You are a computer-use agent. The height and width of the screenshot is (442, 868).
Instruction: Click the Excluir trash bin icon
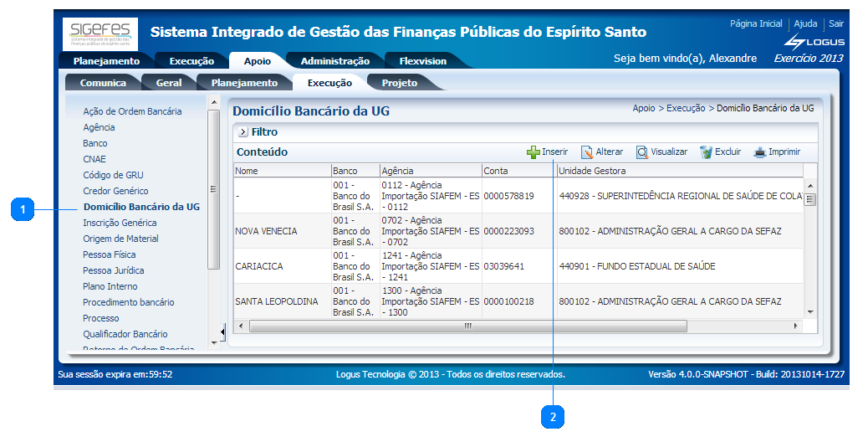pos(706,152)
